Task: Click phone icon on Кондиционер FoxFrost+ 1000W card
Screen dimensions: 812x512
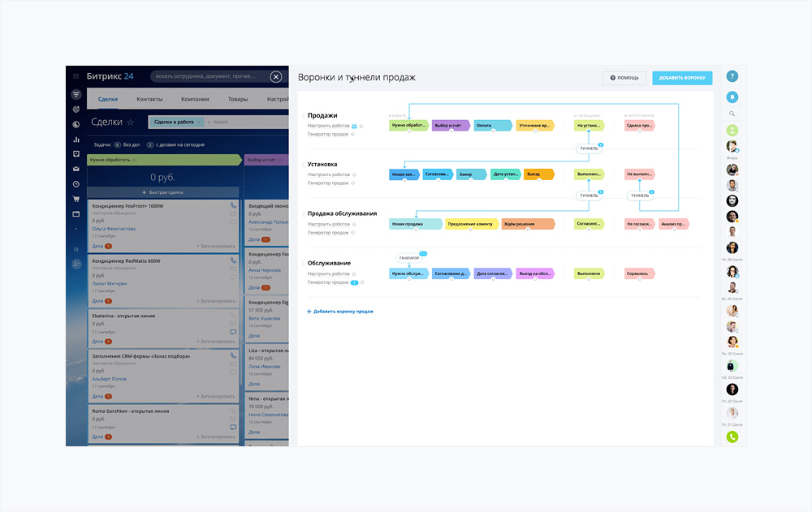Action: coord(233,206)
